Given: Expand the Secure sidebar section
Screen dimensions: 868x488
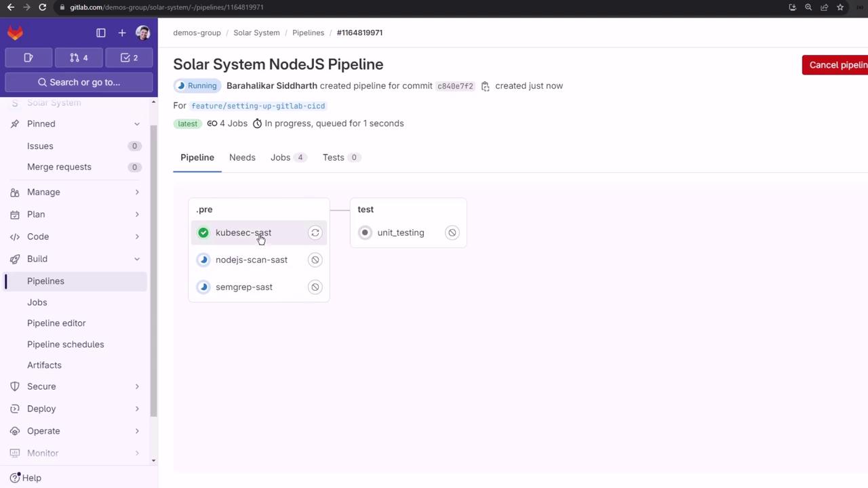Looking at the screenshot, I should tap(137, 386).
